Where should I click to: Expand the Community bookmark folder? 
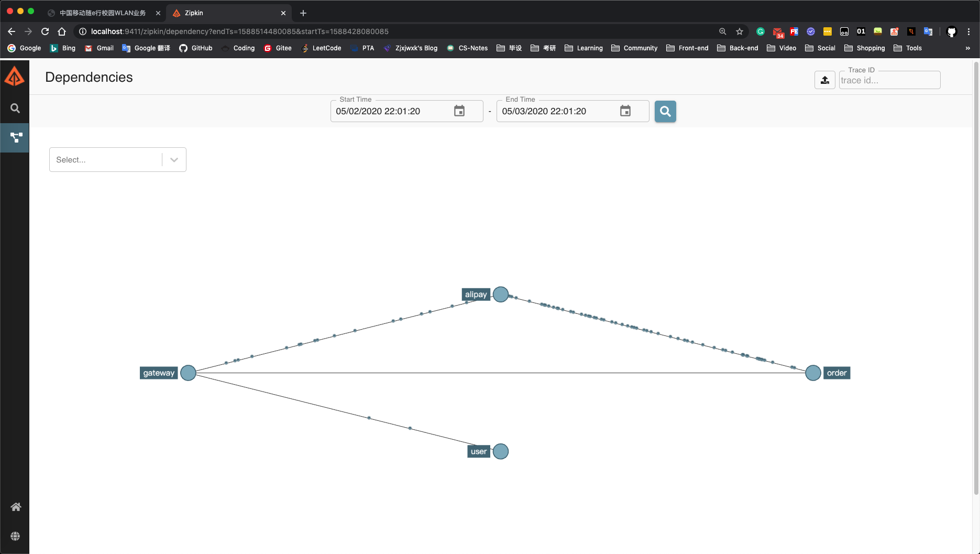tap(634, 48)
